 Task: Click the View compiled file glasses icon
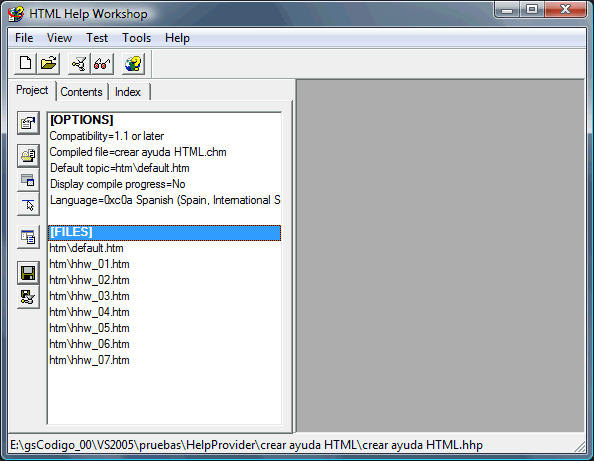coord(102,63)
